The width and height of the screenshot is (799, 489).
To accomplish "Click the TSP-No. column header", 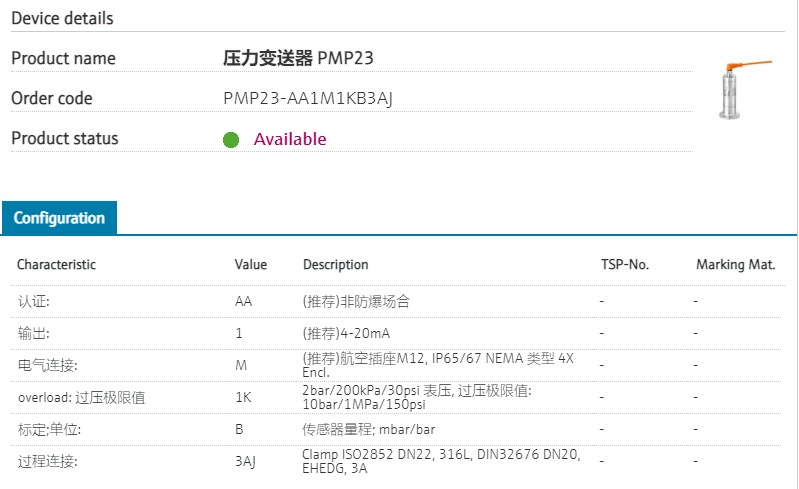I will click(624, 265).
